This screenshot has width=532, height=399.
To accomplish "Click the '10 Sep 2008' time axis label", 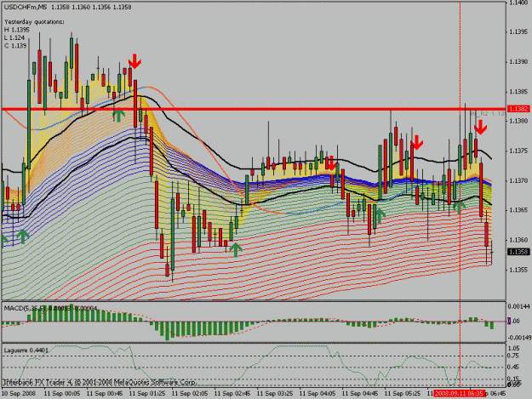I will pos(19,393).
